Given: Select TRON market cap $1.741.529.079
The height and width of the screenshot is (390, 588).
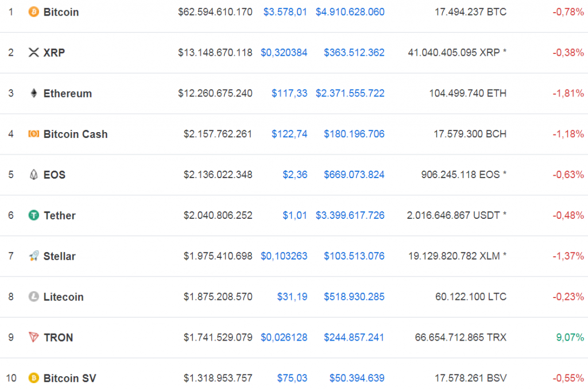Looking at the screenshot, I should [218, 338].
